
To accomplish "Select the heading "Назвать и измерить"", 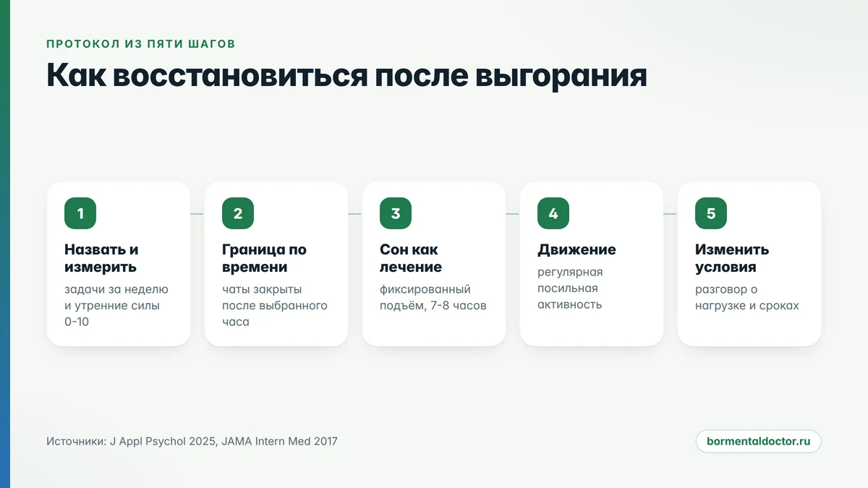I will pyautogui.click(x=101, y=258).
